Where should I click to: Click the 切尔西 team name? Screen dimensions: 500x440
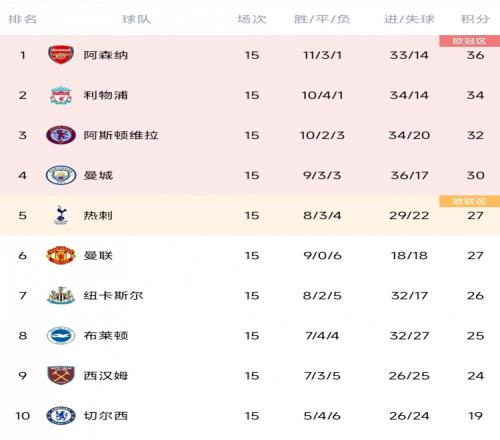coord(106,416)
